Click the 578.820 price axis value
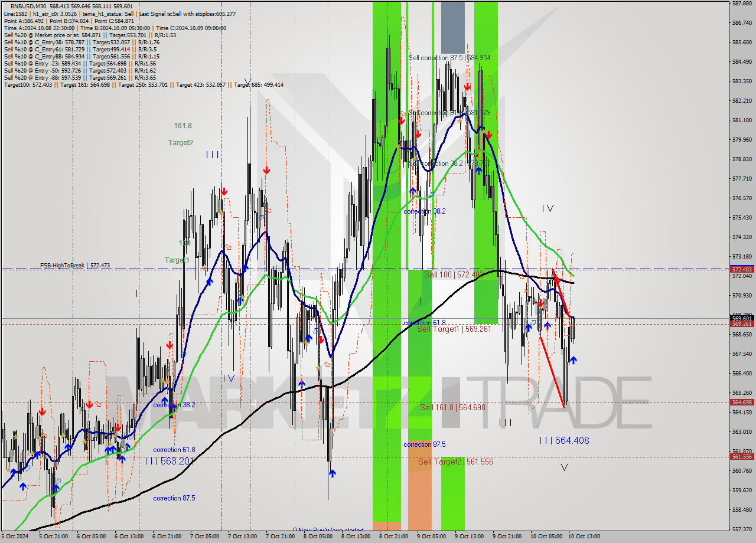756x543 pixels. tap(742, 159)
